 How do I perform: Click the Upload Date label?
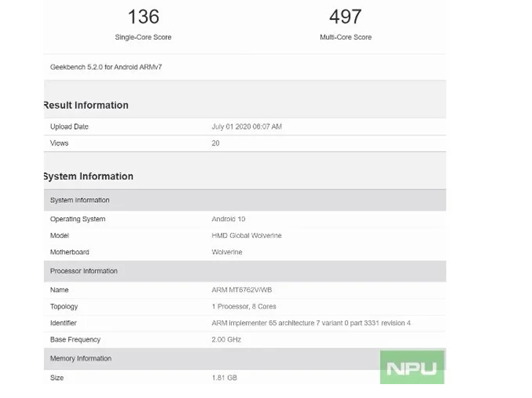pyautogui.click(x=69, y=127)
